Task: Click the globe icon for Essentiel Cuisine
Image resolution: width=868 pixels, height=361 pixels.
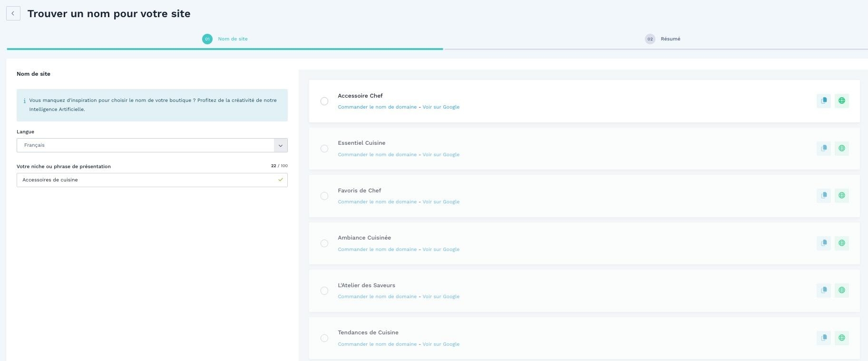Action: click(841, 148)
